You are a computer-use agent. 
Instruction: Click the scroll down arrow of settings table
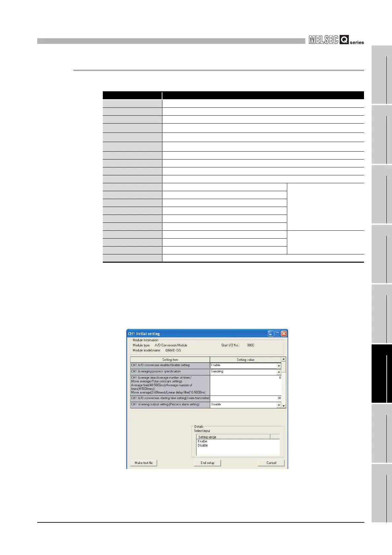[284, 406]
